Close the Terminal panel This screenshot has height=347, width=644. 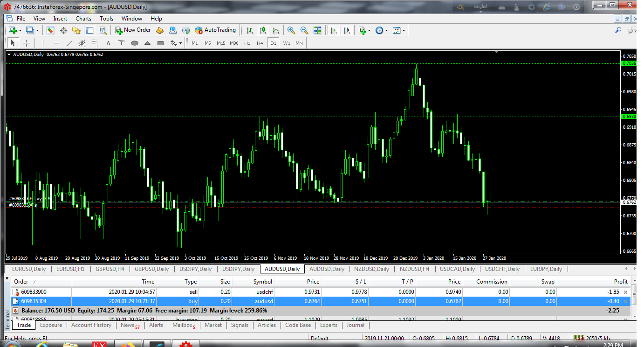click(7, 278)
